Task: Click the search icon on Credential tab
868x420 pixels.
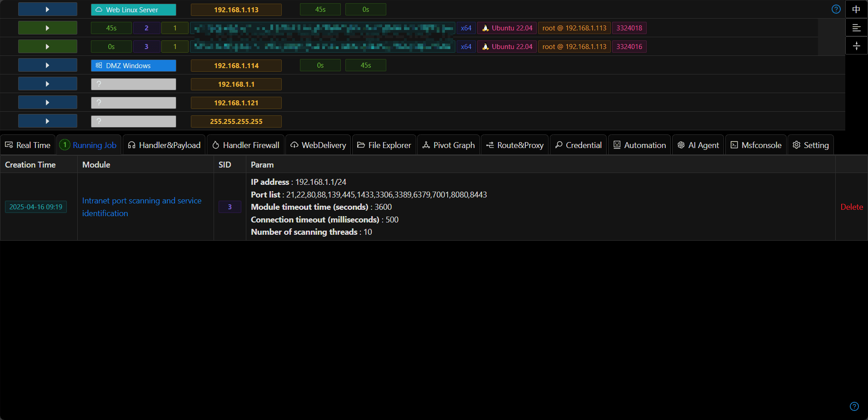Action: click(x=559, y=145)
